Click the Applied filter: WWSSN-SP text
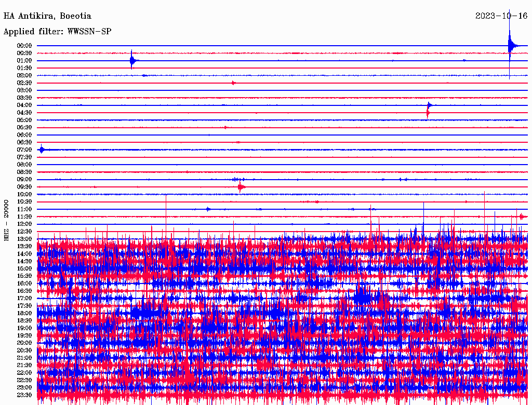 tap(57, 32)
